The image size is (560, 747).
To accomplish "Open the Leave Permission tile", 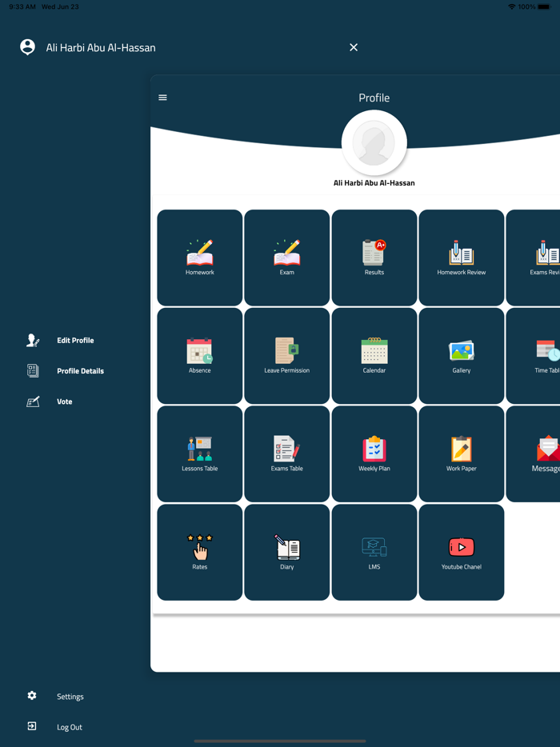I will (286, 356).
